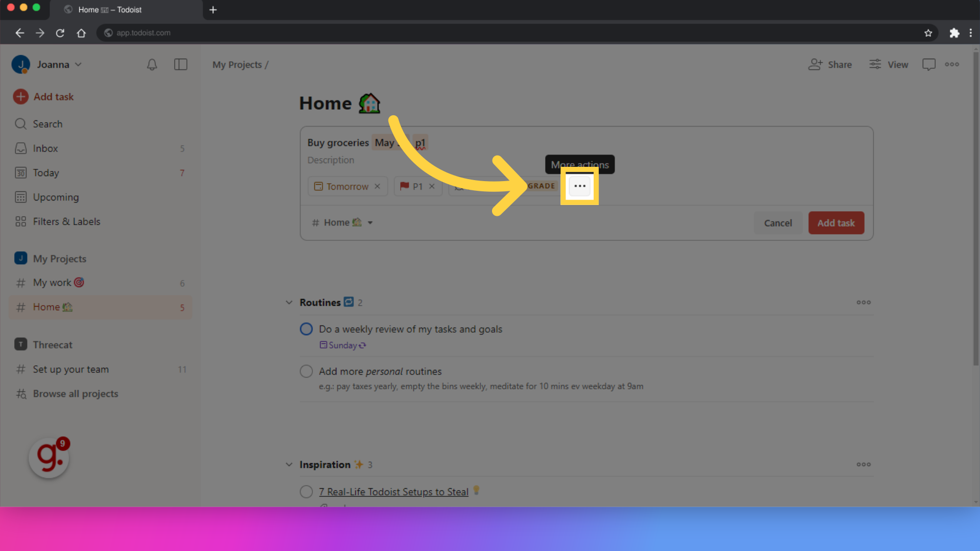Screen dimensions: 980x551
Task: Open the Tomorrow due date picker
Action: [x=341, y=186]
